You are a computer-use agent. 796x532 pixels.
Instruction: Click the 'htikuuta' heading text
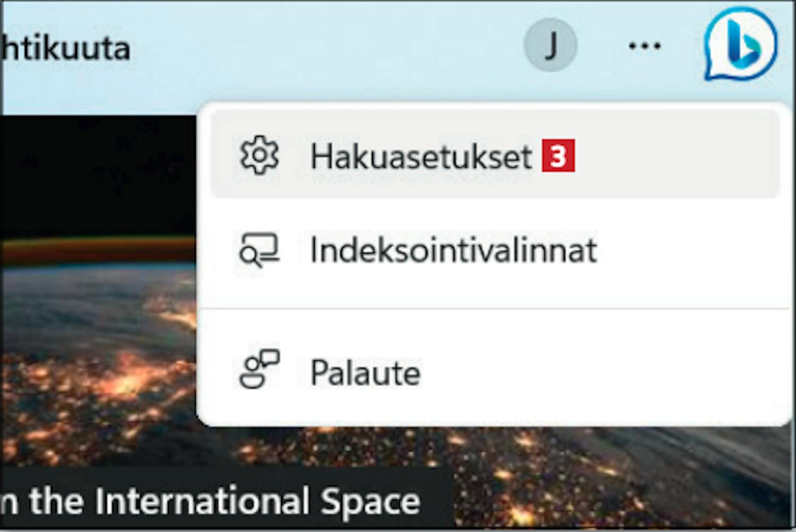pyautogui.click(x=66, y=49)
